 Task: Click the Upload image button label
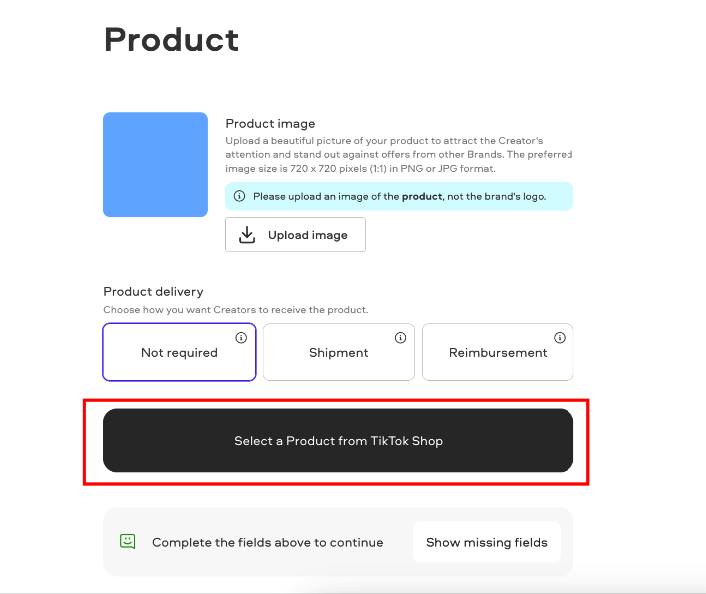308,235
